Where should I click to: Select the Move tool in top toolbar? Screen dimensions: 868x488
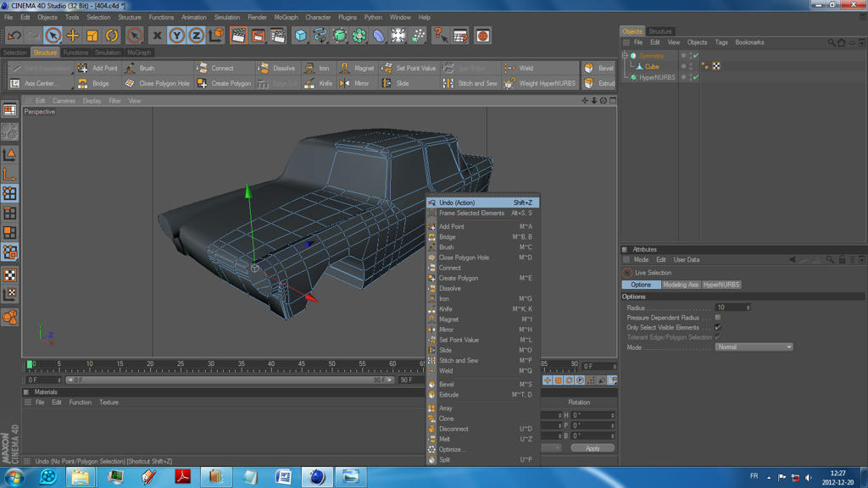point(72,36)
